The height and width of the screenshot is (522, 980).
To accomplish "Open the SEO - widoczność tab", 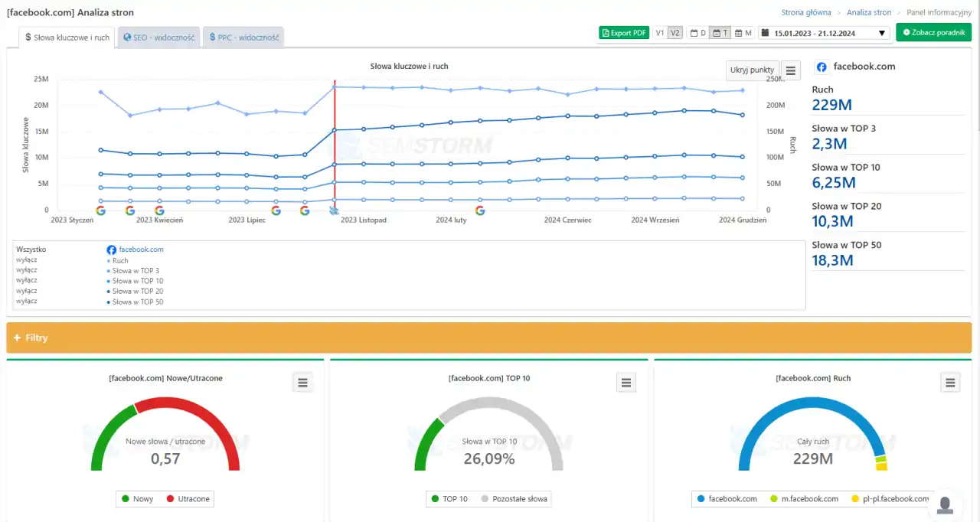I will pyautogui.click(x=158, y=38).
